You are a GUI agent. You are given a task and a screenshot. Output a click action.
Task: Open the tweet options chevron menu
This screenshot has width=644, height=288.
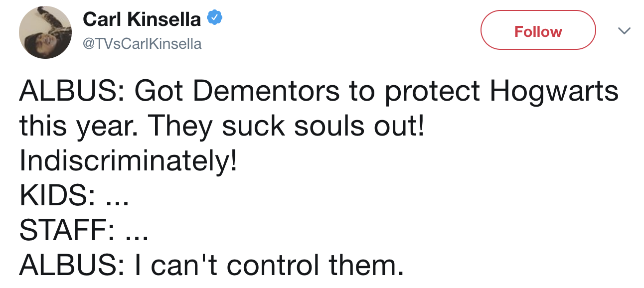(x=624, y=31)
